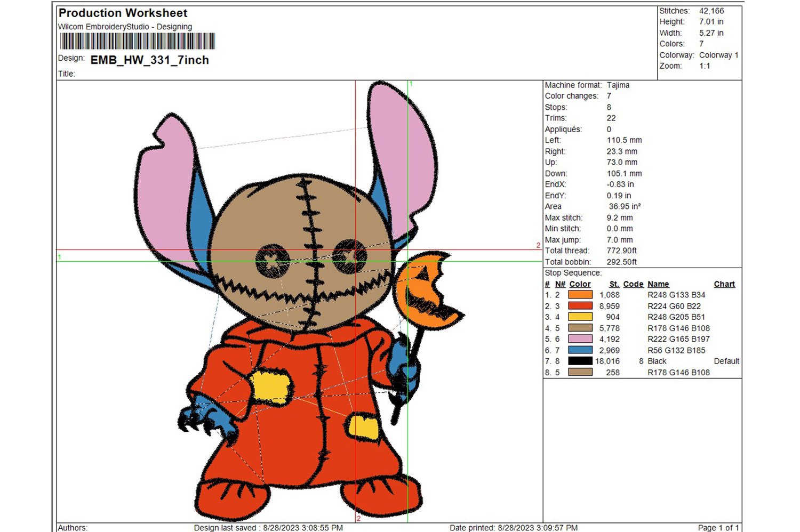The width and height of the screenshot is (800, 532).
Task: Click the 'Production Worksheet' heading
Action: (123, 13)
